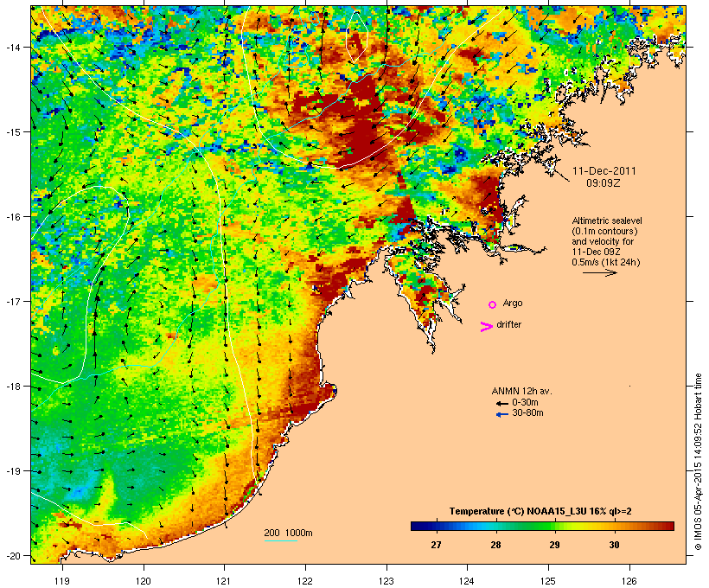
Task: Click the '(0.1m contours)' text
Action: click(x=604, y=231)
